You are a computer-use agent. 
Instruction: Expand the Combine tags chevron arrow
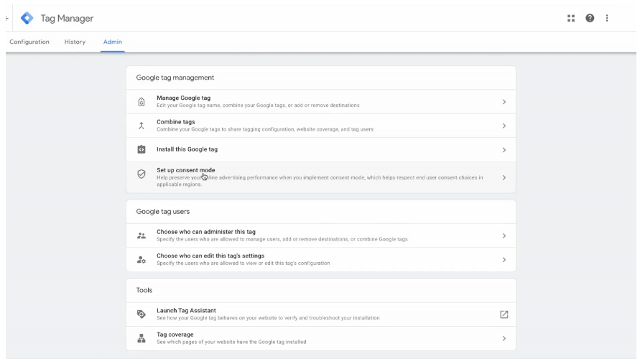[x=504, y=126]
